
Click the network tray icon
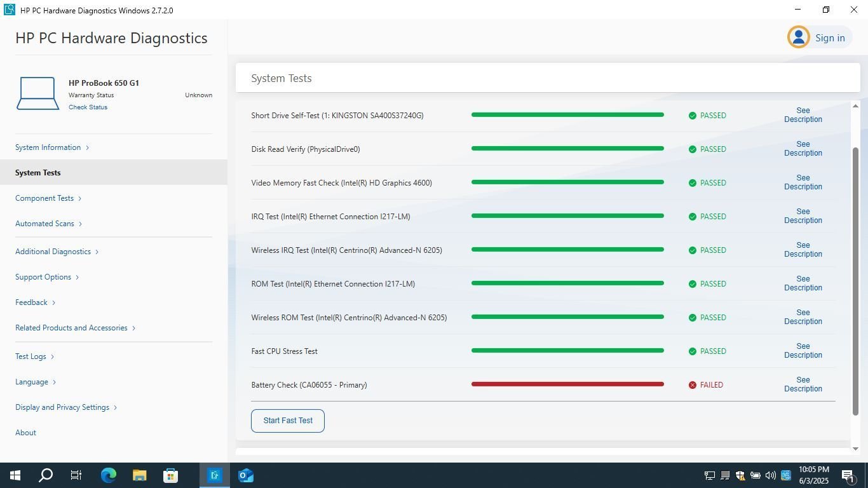710,475
